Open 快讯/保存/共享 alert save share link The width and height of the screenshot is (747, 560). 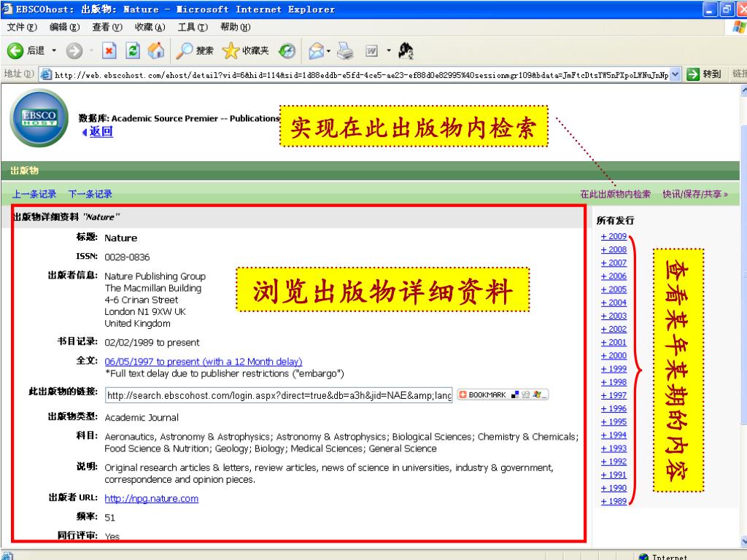(x=694, y=194)
